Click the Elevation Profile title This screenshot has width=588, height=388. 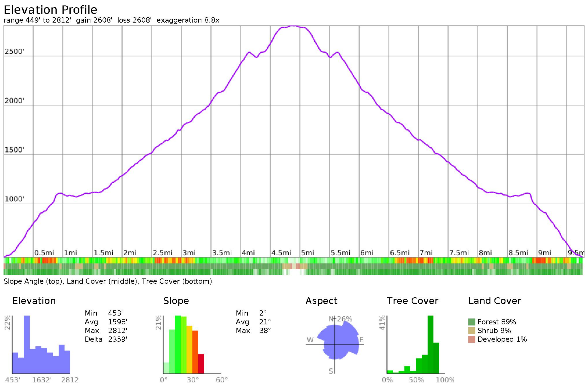tap(50, 10)
